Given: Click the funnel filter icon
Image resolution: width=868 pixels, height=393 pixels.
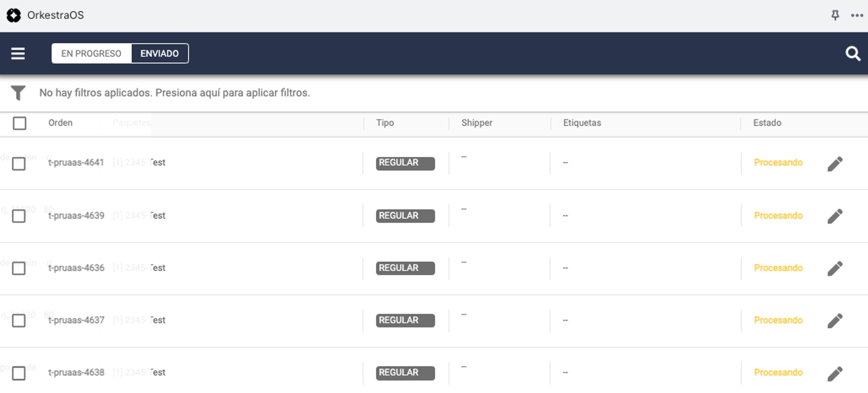Looking at the screenshot, I should point(18,92).
